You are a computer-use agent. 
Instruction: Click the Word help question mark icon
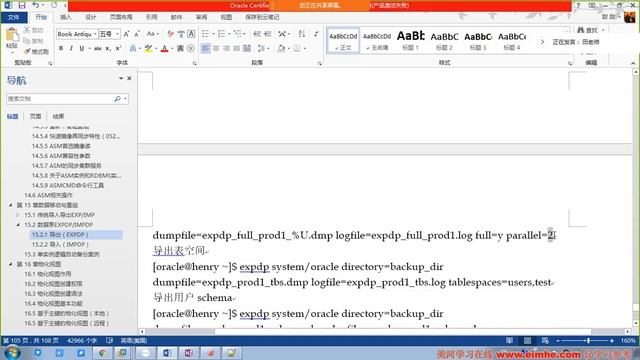pyautogui.click(x=578, y=5)
